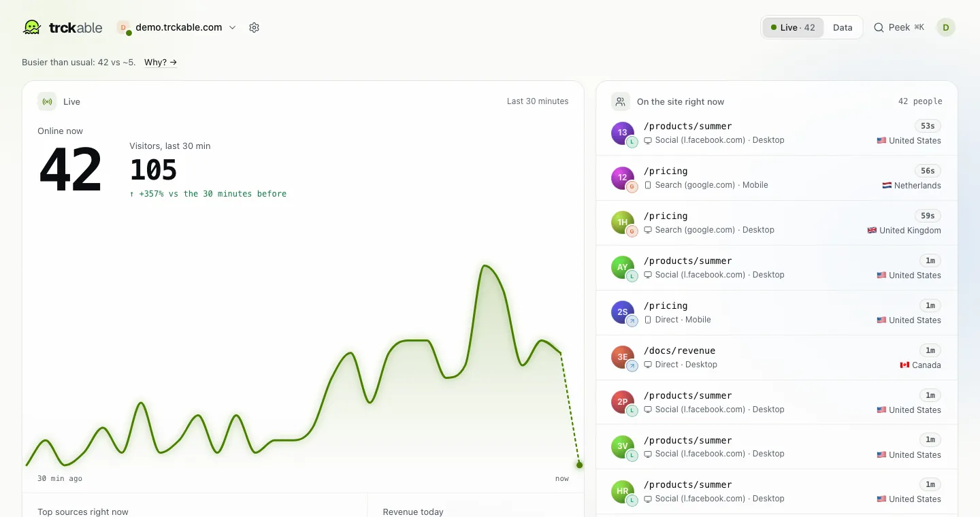Select visitor avatar 1H

pyautogui.click(x=623, y=223)
